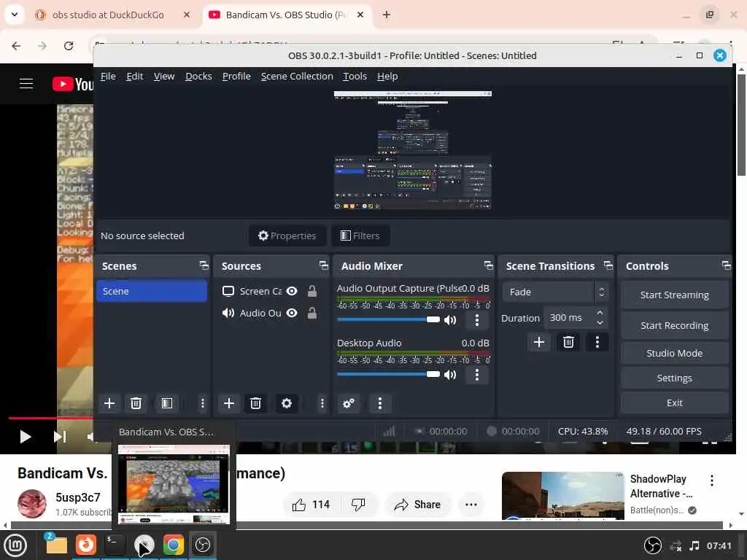Exit OBS via Exit button
This screenshot has height=560, width=747.
pos(675,402)
